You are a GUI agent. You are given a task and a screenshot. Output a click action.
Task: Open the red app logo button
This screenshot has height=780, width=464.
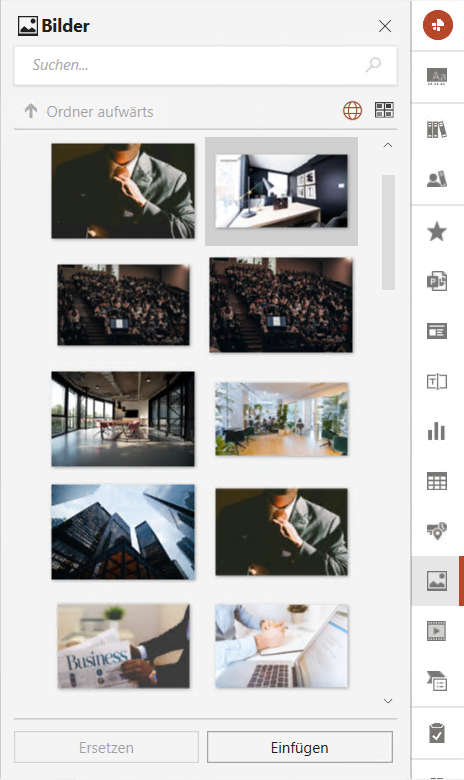coord(438,25)
